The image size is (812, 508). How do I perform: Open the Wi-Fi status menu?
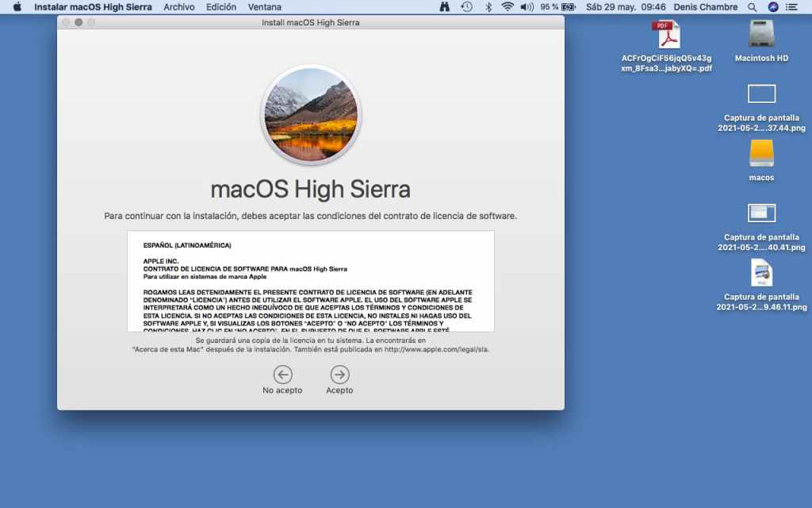pos(507,7)
